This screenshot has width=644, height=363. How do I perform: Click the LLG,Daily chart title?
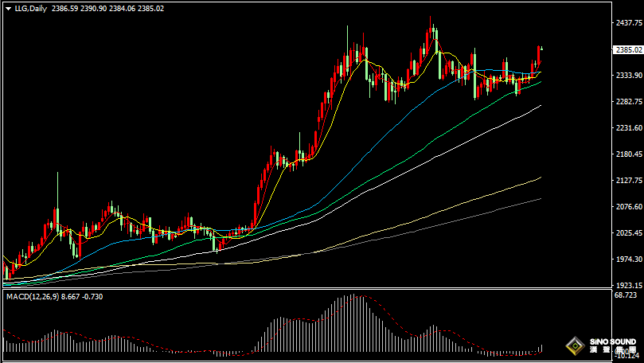coord(31,9)
